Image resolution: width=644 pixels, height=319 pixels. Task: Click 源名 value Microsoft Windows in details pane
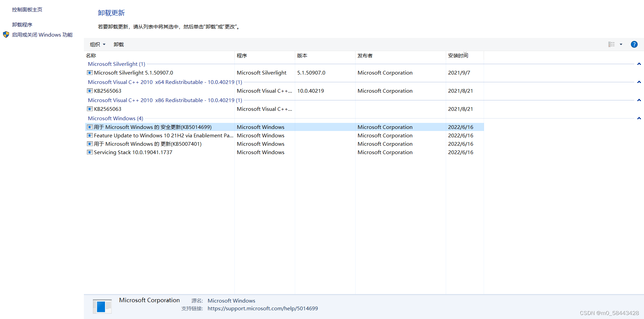[x=231, y=301]
